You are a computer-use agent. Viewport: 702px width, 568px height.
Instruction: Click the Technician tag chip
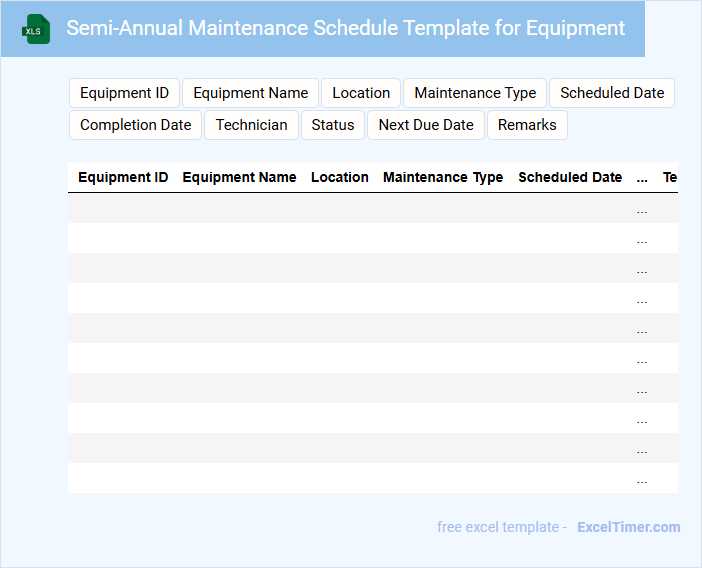click(251, 125)
